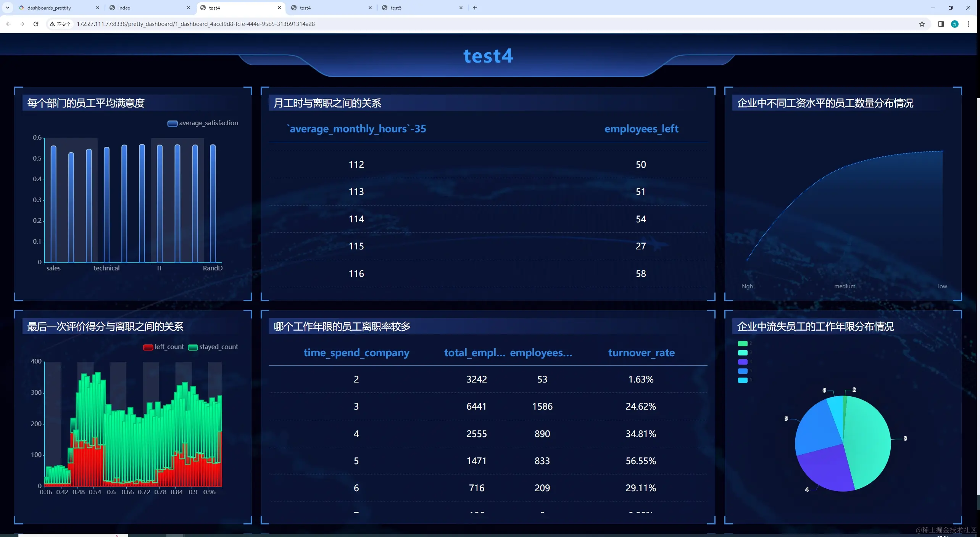
Task: Go back with the back arrow
Action: 8,24
